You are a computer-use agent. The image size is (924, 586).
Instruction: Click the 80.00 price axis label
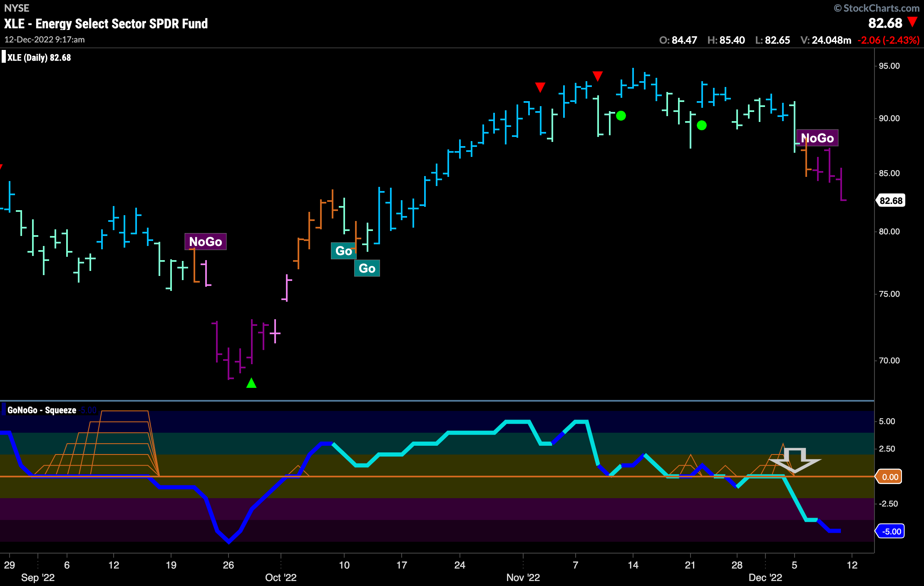pos(889,231)
